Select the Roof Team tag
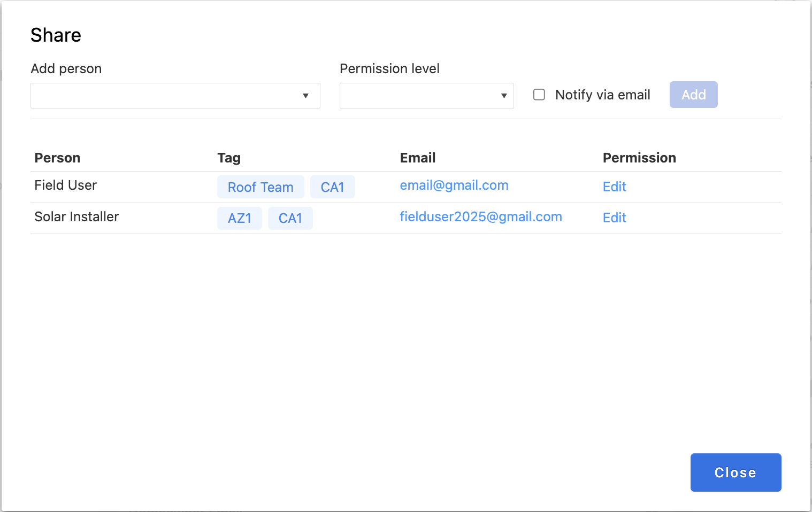Viewport: 812px width, 512px height. [261, 187]
